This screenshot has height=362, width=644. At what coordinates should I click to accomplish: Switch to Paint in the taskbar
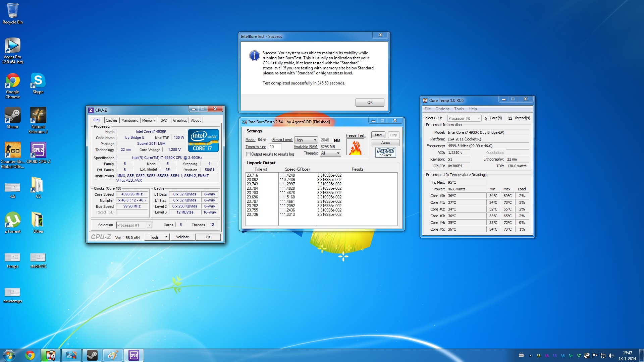click(x=113, y=355)
